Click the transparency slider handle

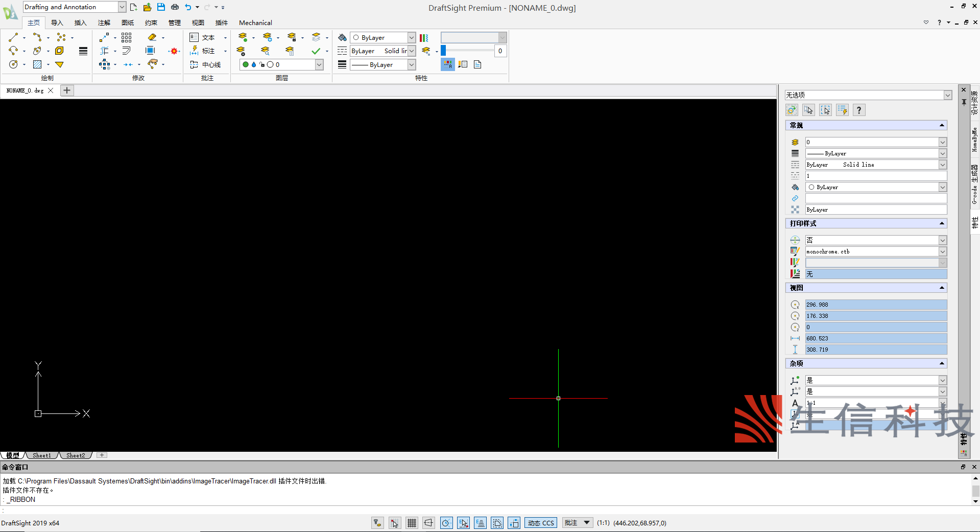pos(443,51)
